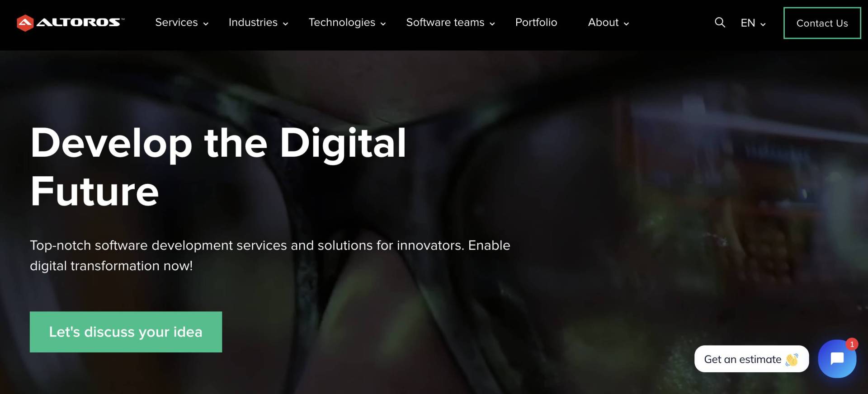Expand the Services menu chevron
The width and height of the screenshot is (868, 394).
point(206,24)
